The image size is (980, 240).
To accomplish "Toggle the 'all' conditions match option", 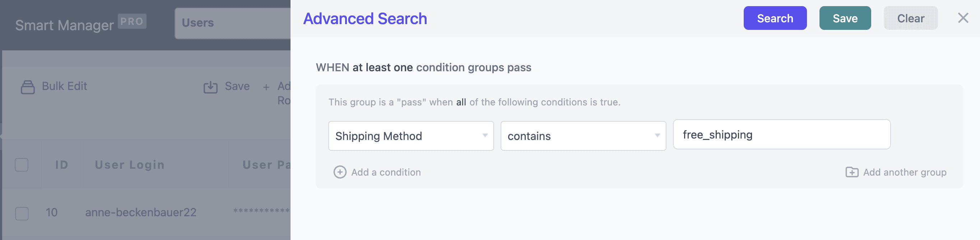I will [x=461, y=102].
